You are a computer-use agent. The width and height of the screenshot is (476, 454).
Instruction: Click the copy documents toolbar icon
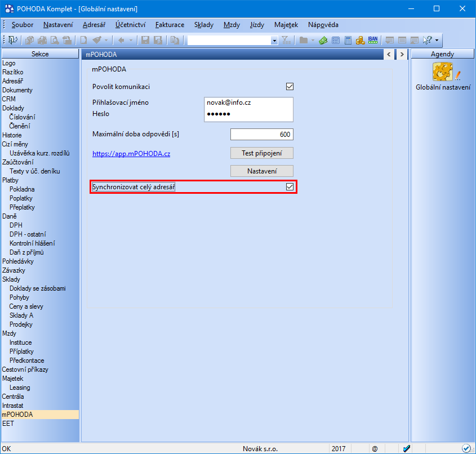tap(30, 40)
